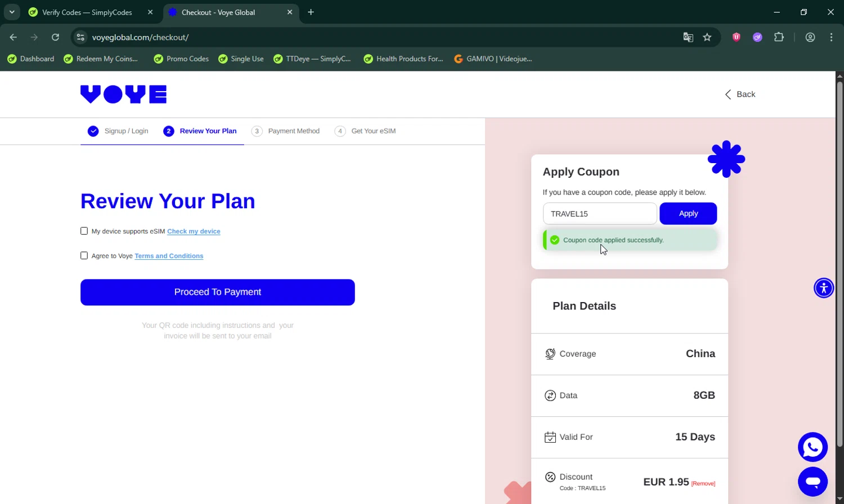Open the accessibility widget button
This screenshot has width=844, height=504.
(824, 288)
